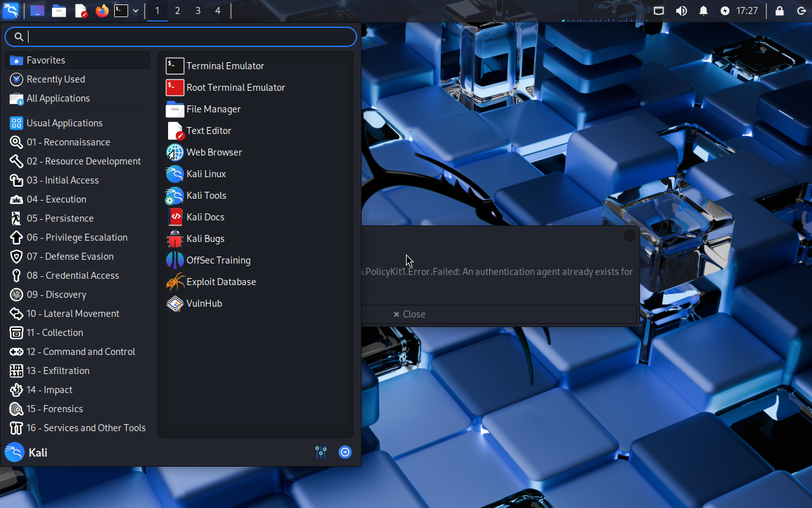The image size is (812, 508).
Task: Open Kali Tools entry
Action: tap(255, 196)
